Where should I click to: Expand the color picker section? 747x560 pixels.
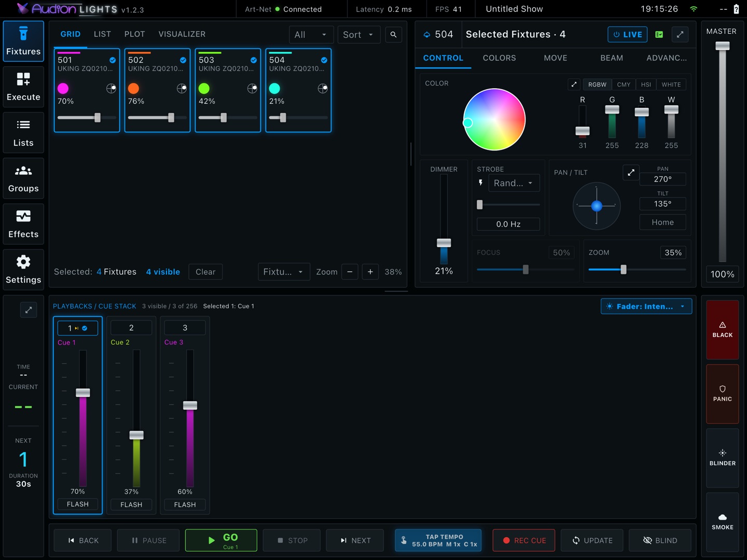point(574,85)
